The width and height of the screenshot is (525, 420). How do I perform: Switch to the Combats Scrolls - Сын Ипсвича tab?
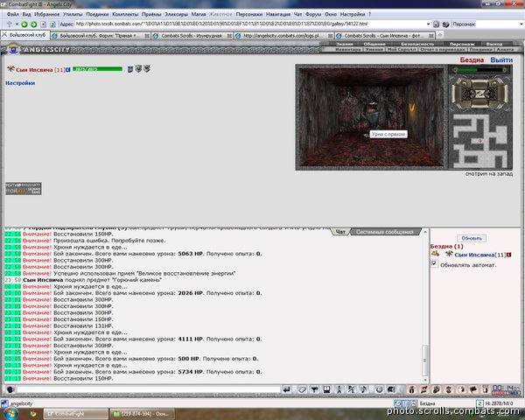(385, 36)
